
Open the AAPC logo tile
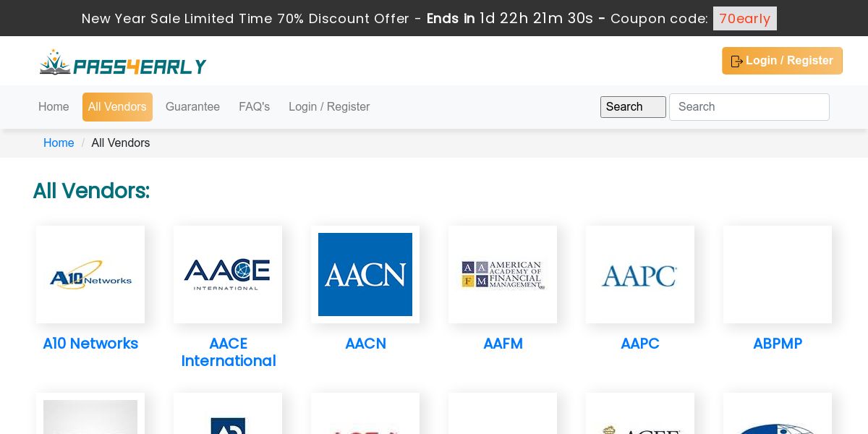[640, 274]
